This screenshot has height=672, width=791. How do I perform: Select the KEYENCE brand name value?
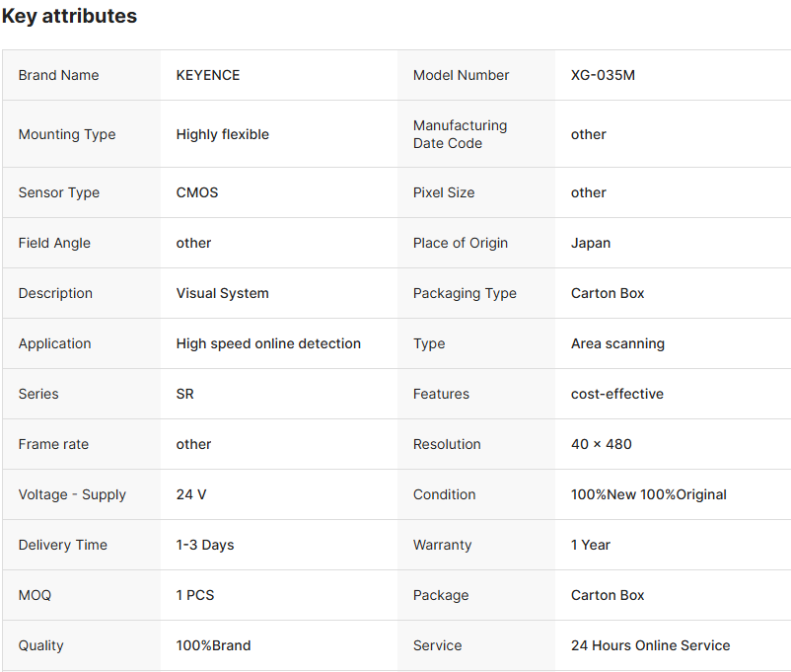[208, 75]
